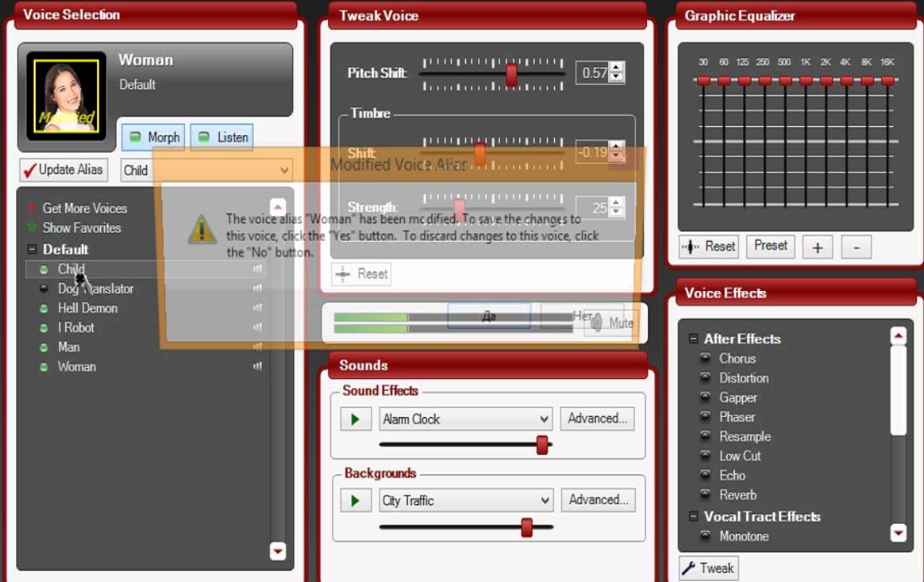Click the Woman voice avatar thumbnail

click(x=66, y=96)
